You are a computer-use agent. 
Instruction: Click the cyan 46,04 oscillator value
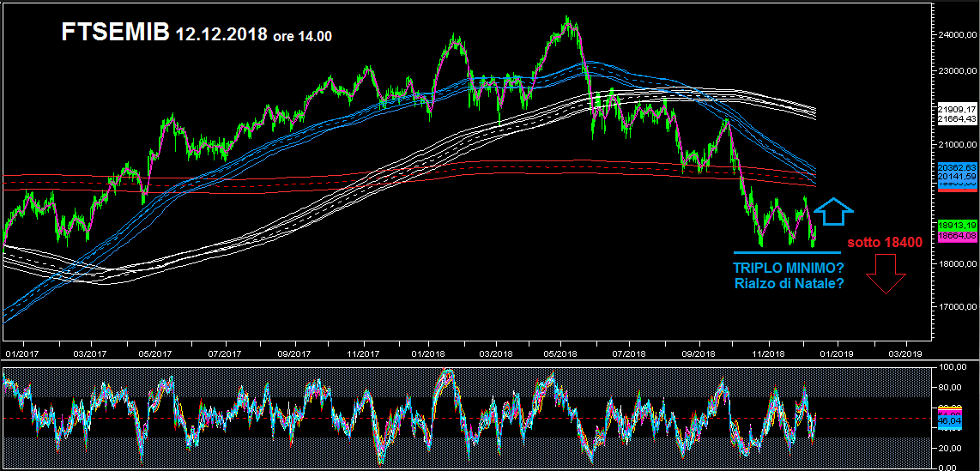(x=950, y=421)
